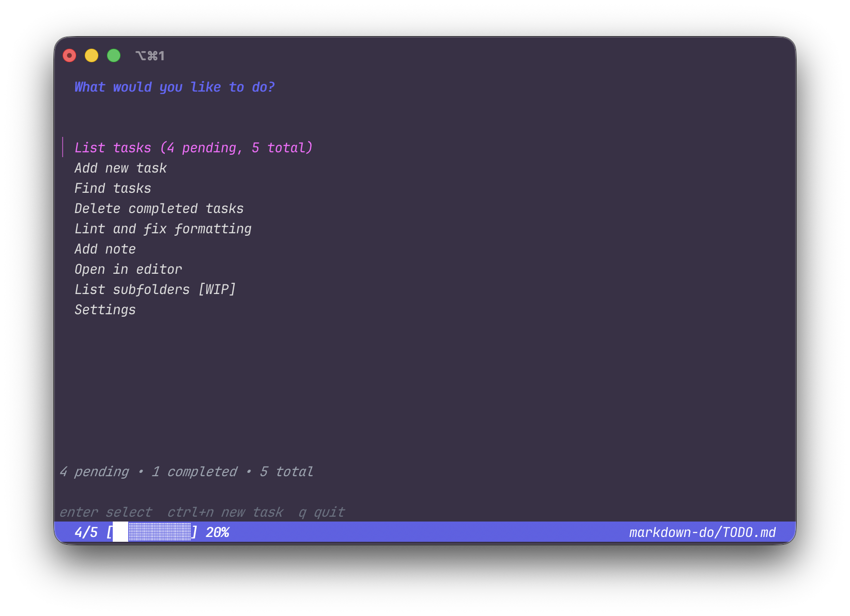Click the "4/5" counter in status bar
850x616 pixels.
coord(87,533)
